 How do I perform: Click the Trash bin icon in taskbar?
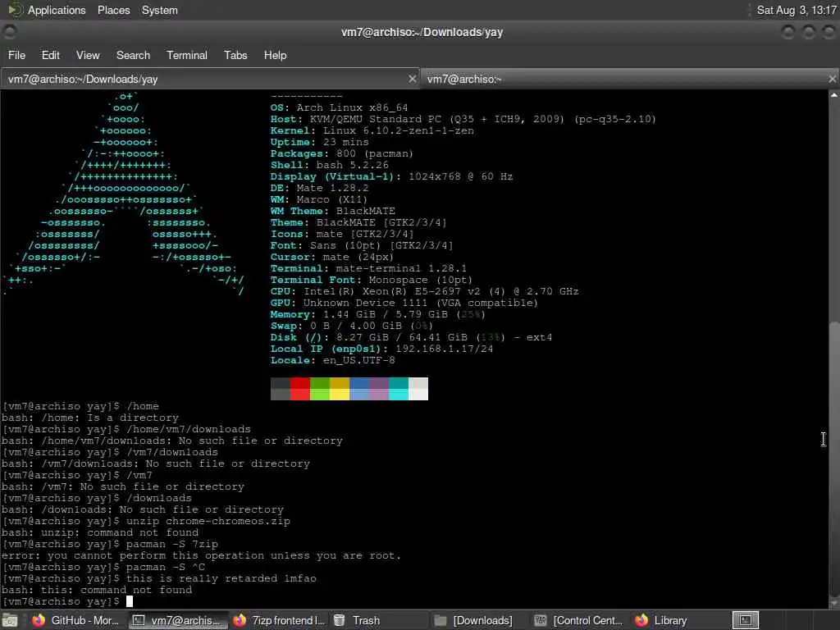point(339,620)
